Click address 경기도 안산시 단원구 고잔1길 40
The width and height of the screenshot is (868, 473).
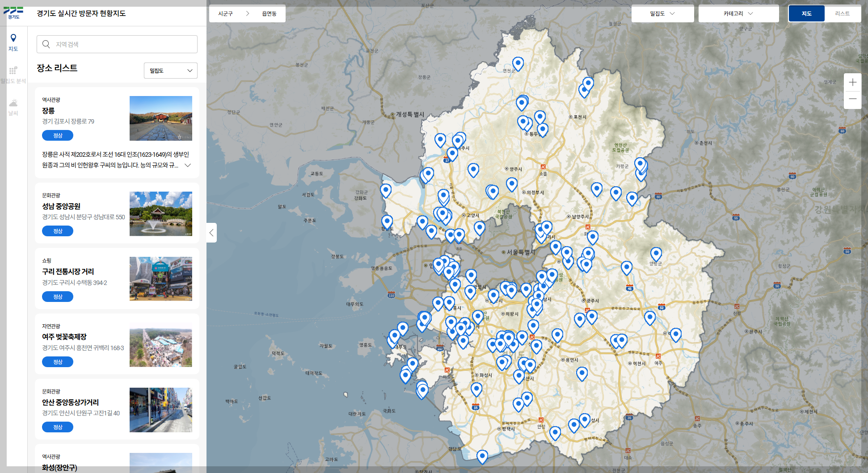point(81,413)
